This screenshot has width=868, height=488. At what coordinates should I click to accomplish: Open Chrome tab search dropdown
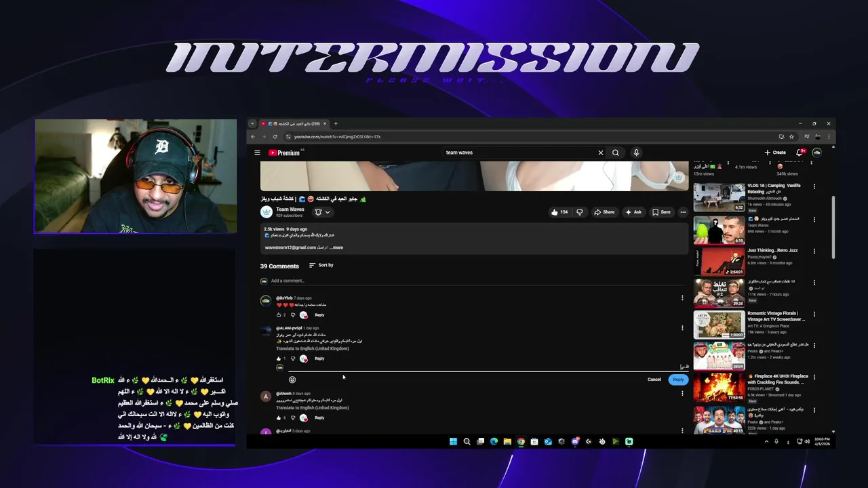[x=252, y=124]
